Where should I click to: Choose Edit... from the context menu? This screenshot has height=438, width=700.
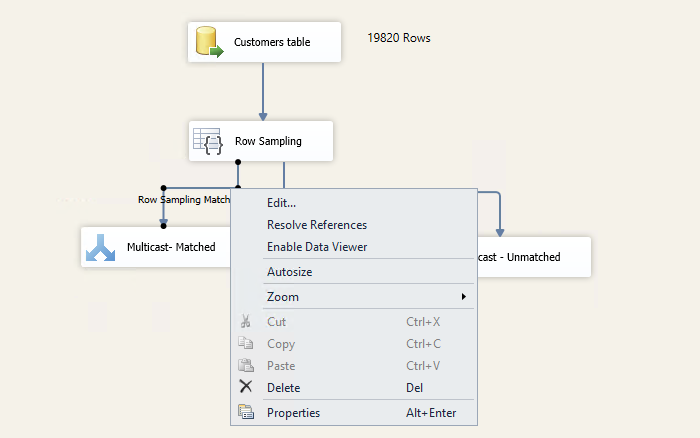281,203
